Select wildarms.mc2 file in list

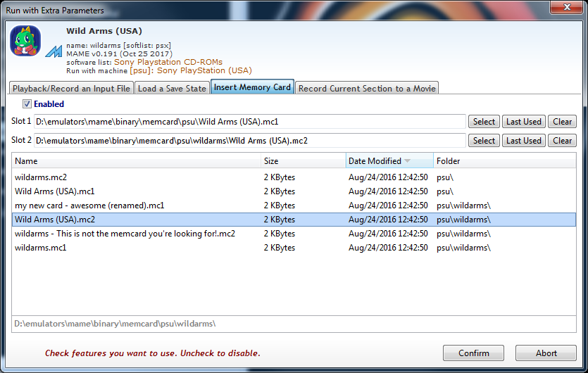41,177
